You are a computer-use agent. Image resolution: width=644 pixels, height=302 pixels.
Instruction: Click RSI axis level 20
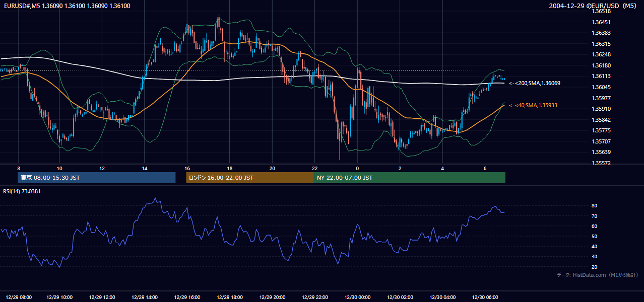point(595,267)
